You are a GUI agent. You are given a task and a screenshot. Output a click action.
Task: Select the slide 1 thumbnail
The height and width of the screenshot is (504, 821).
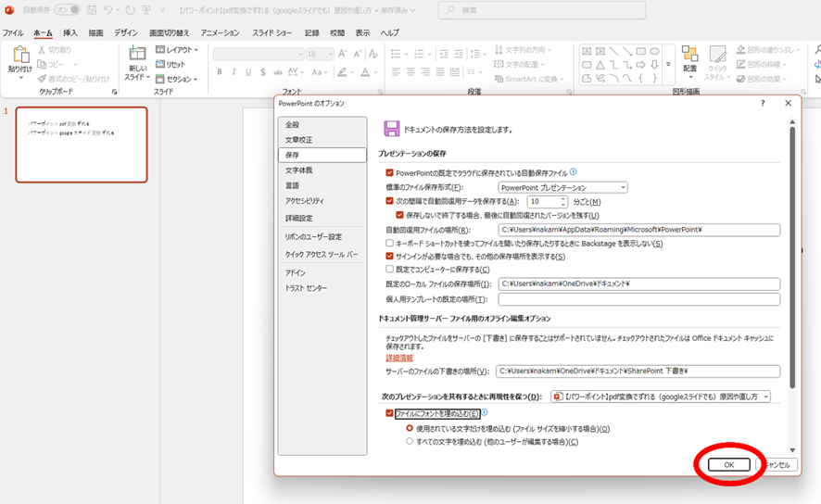(82, 145)
